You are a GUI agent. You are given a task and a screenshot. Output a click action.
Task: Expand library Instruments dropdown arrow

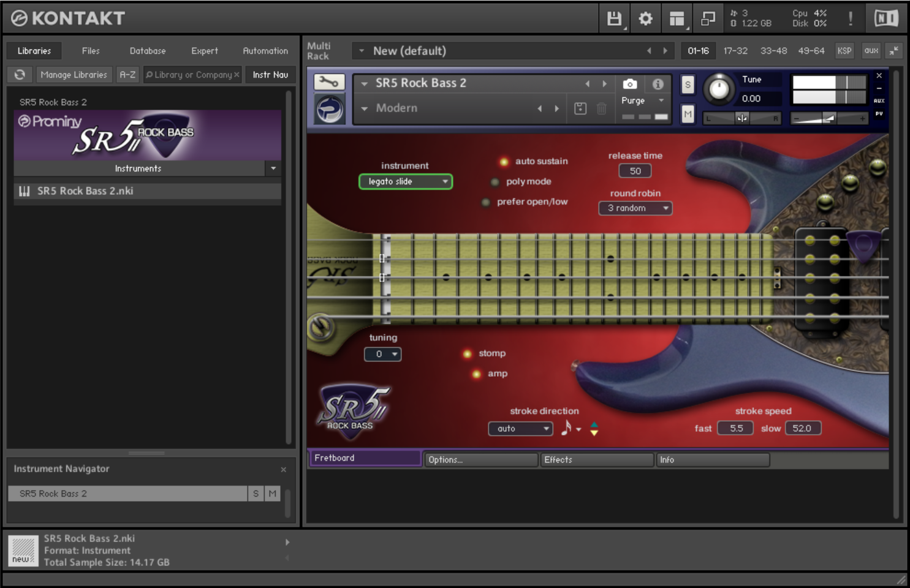273,168
